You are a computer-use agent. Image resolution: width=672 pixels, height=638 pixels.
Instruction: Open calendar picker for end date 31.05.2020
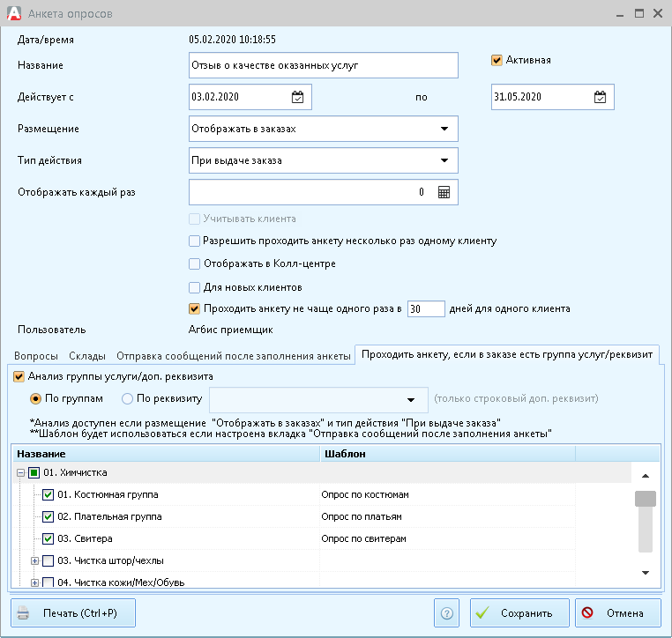(x=600, y=97)
